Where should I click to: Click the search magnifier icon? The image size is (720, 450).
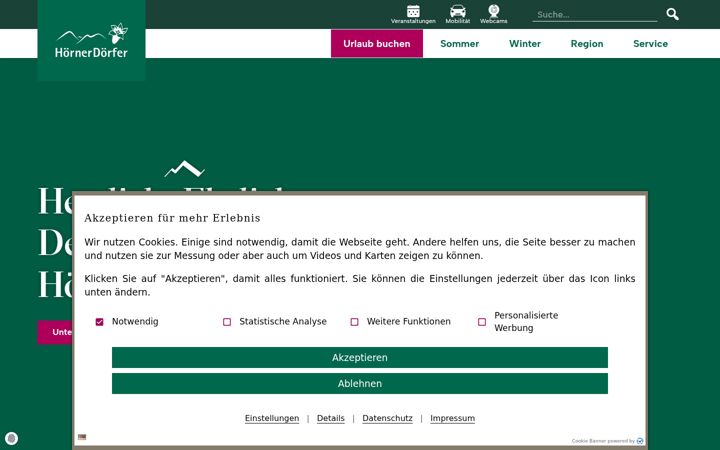672,14
